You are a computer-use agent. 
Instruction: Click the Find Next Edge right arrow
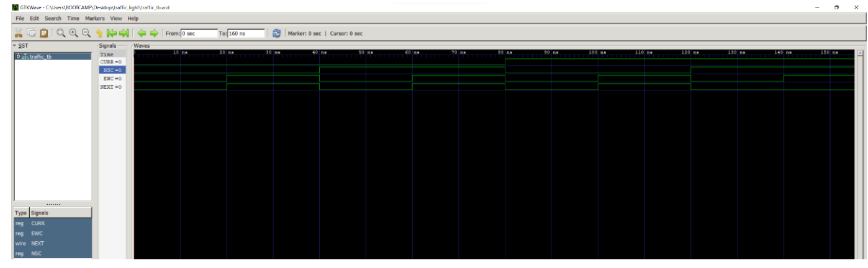tap(154, 33)
